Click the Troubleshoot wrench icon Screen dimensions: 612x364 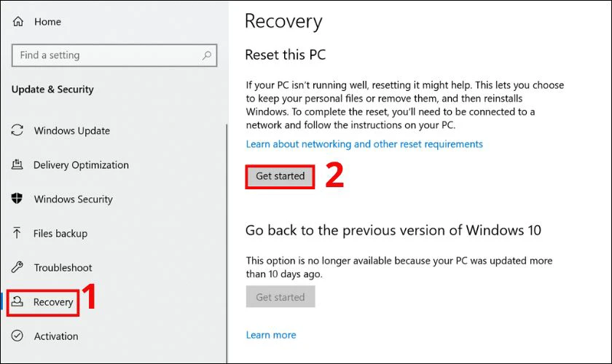[18, 268]
